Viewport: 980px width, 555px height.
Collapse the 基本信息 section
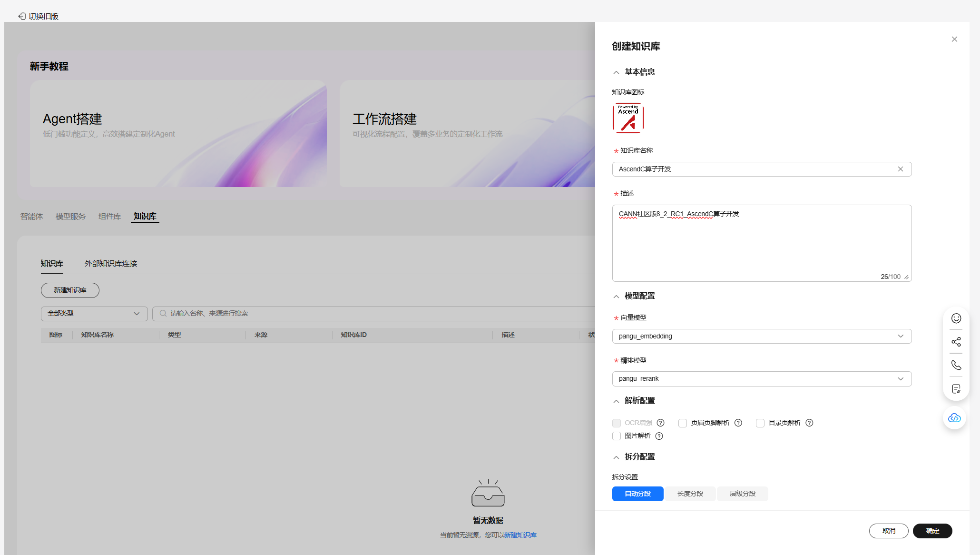pos(616,72)
